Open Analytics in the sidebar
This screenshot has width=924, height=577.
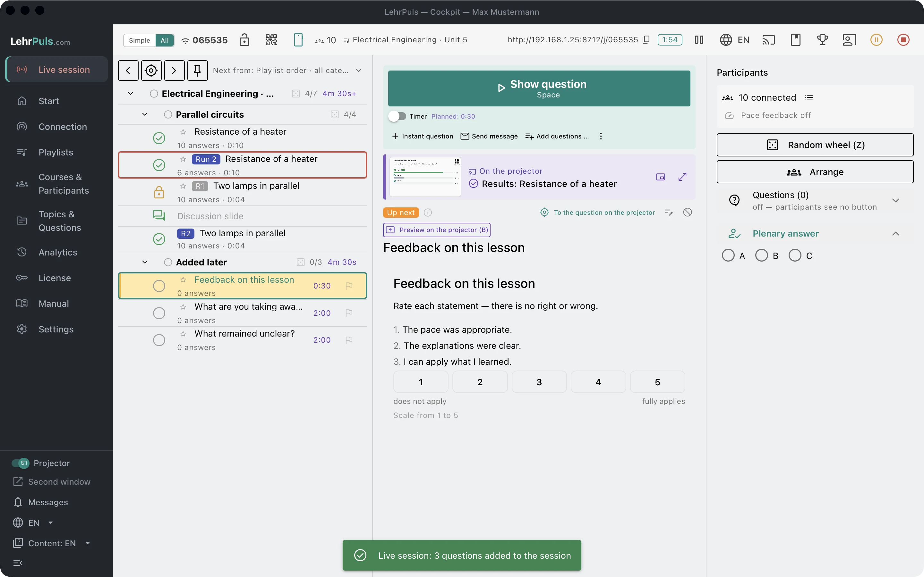57,252
